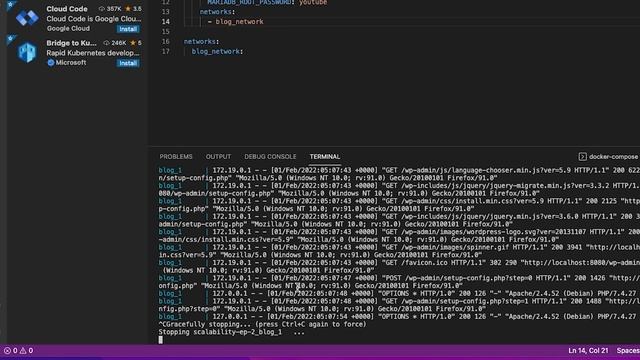Select the TERMINAL tab

pos(325,157)
